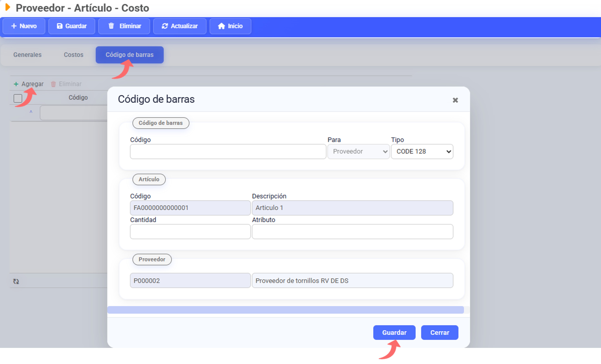Click the Proveedor section label
The image size is (601, 364).
[x=152, y=259]
